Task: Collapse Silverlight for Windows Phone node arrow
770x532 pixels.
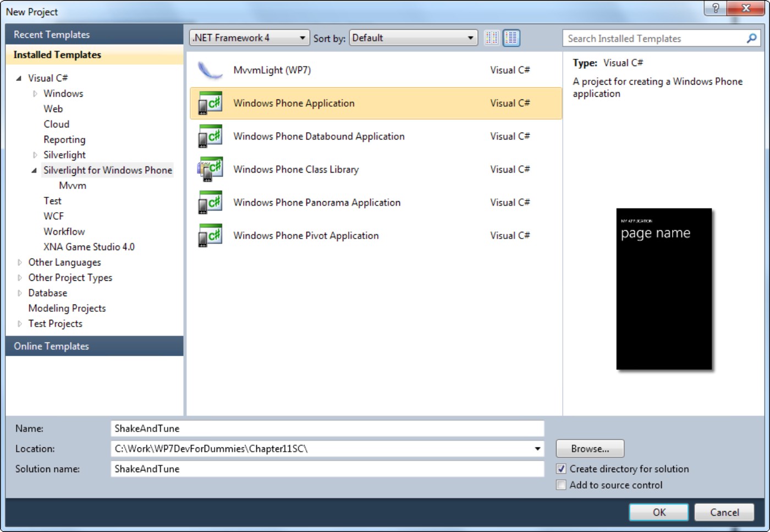Action: 34,170
